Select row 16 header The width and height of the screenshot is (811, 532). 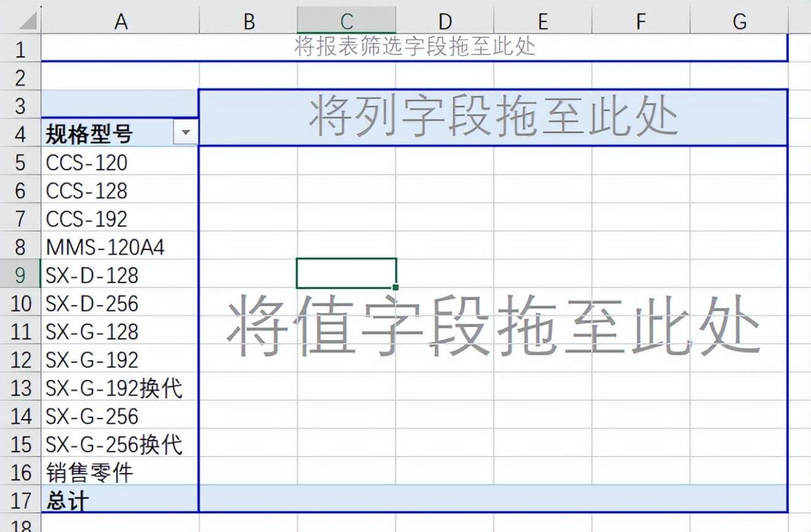pyautogui.click(x=20, y=472)
